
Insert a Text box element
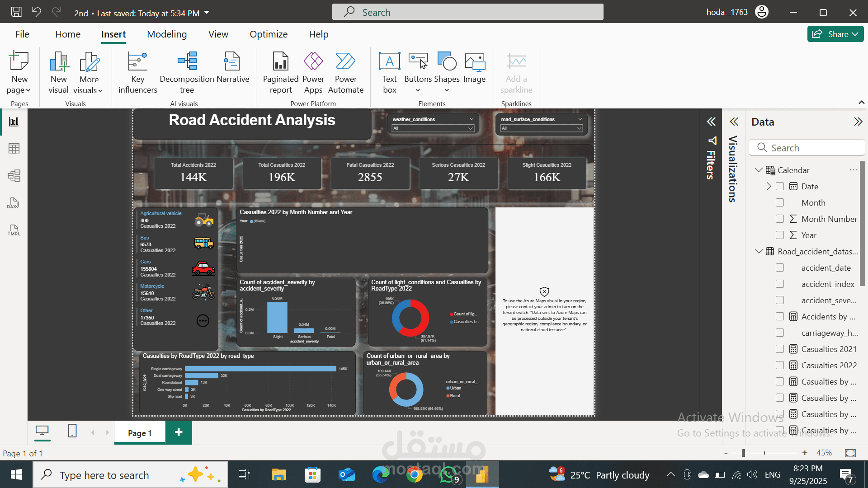point(389,72)
